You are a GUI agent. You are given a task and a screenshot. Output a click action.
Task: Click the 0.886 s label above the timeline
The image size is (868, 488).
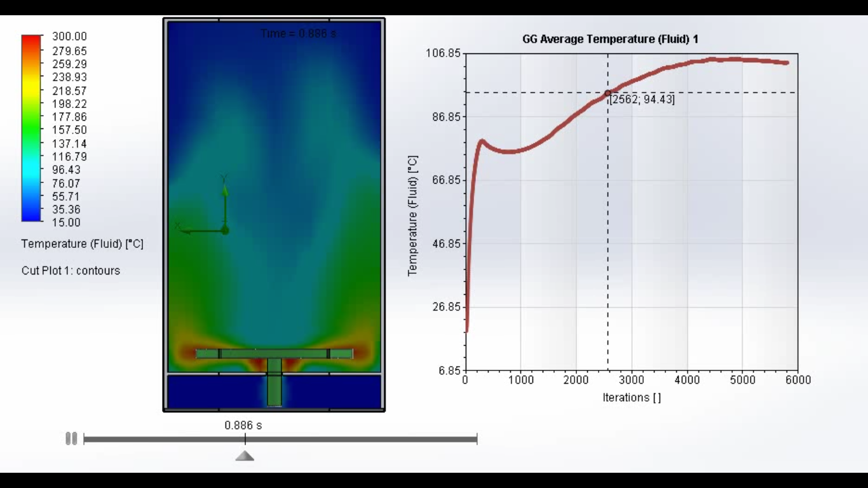pos(243,425)
